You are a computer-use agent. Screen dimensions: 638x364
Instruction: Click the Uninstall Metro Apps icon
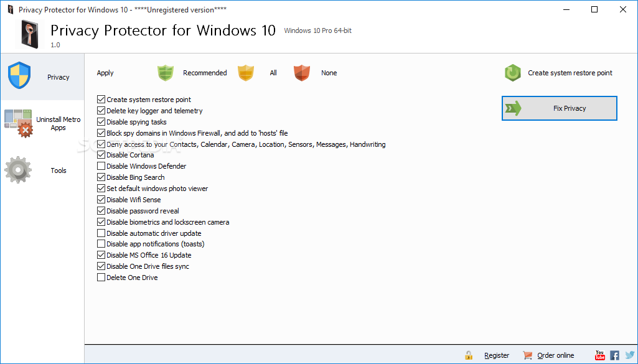tap(18, 123)
